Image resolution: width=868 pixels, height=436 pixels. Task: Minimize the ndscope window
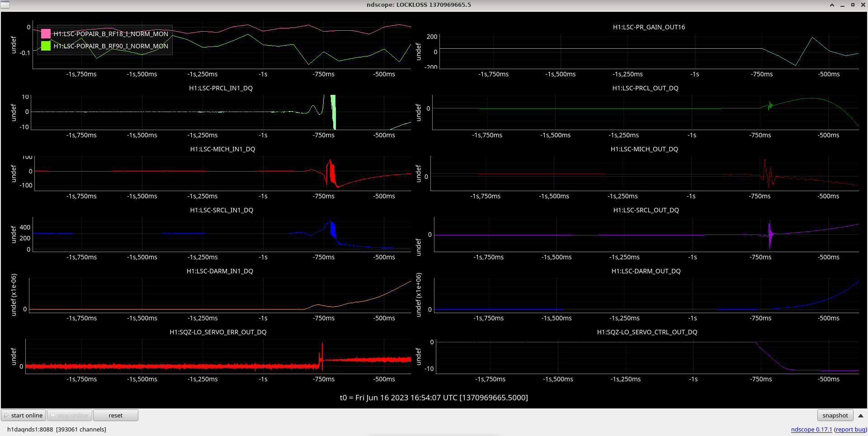pos(842,5)
